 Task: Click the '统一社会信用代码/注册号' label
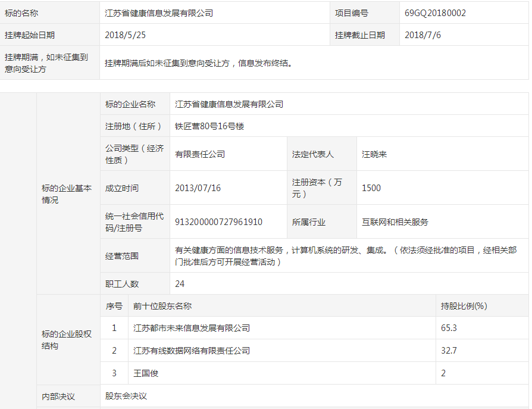pos(134,222)
